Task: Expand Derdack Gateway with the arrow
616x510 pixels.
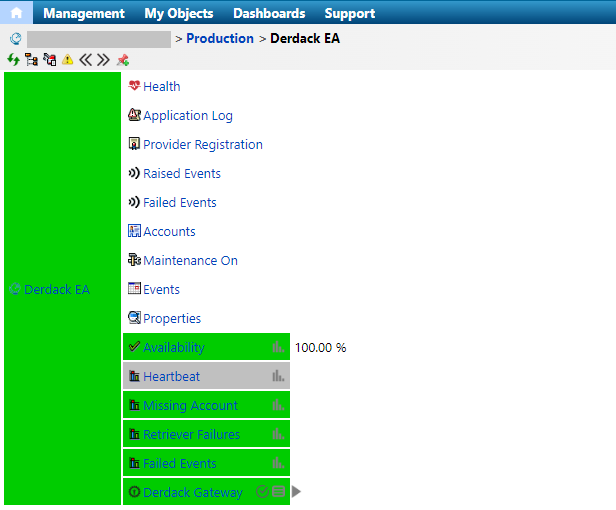Action: (297, 492)
